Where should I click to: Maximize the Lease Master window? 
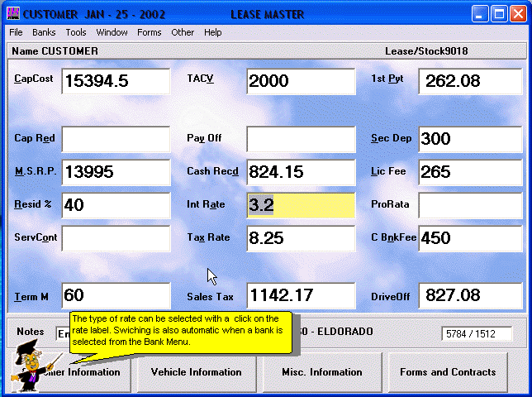pos(499,14)
